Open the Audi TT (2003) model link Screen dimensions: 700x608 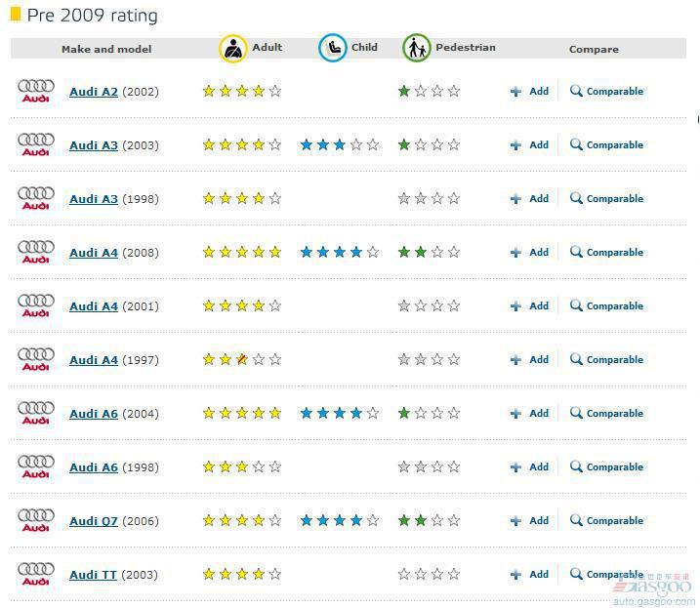point(93,575)
